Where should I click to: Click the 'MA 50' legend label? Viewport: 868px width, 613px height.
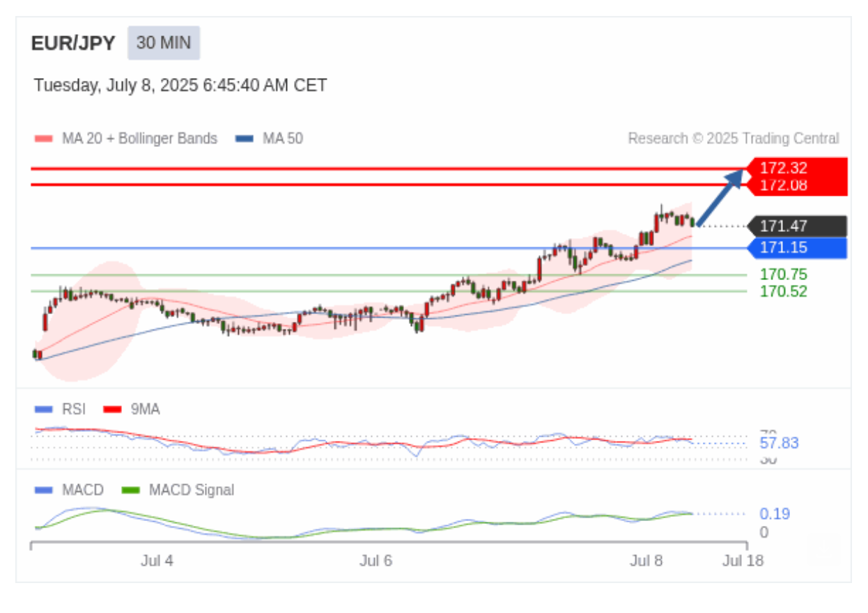coord(283,139)
